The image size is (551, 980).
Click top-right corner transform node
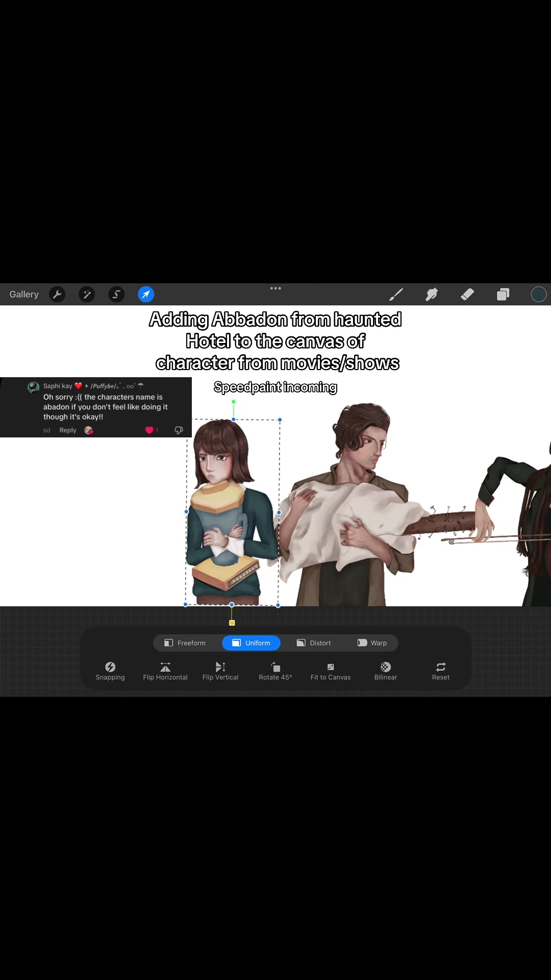[x=280, y=420]
